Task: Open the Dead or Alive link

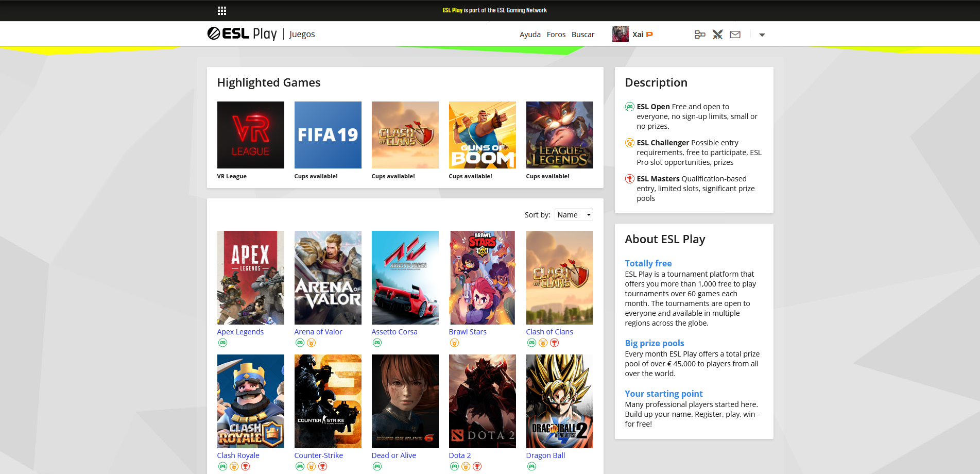Action: (x=394, y=455)
